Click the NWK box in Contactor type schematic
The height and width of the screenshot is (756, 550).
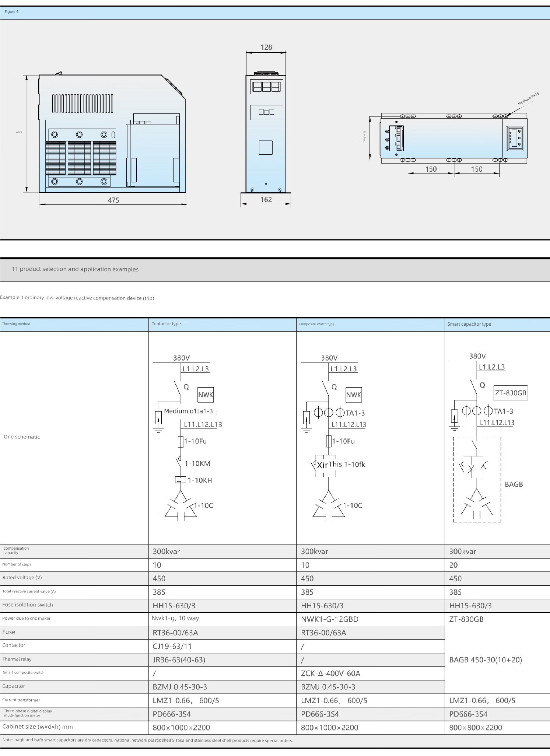[206, 395]
